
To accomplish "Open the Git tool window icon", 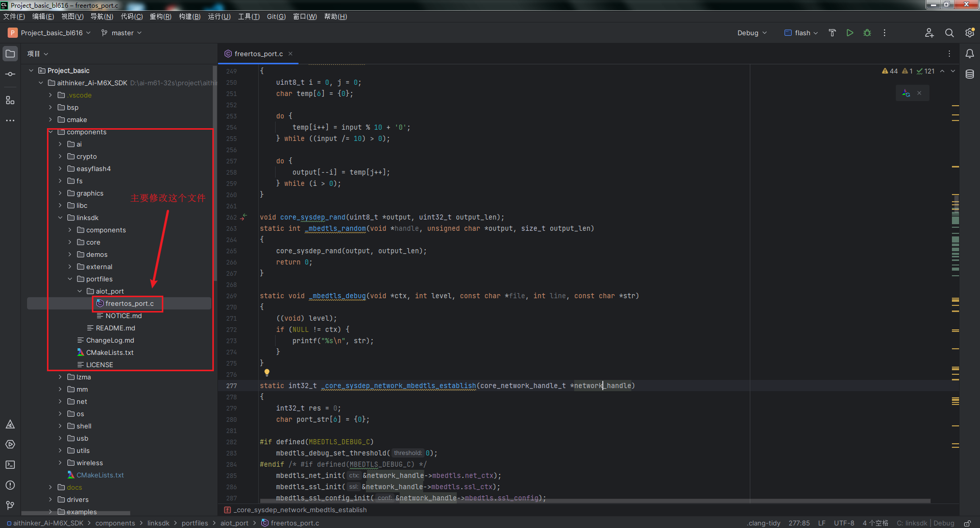I will point(10,505).
